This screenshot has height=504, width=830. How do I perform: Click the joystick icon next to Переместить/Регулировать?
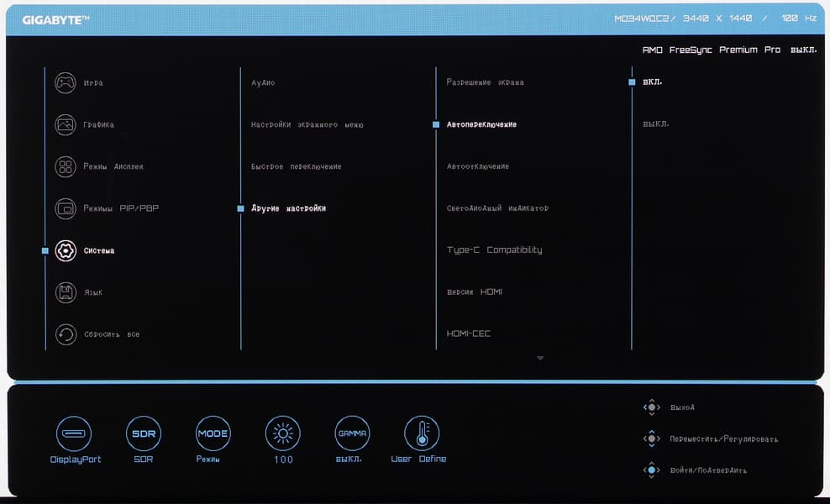652,438
